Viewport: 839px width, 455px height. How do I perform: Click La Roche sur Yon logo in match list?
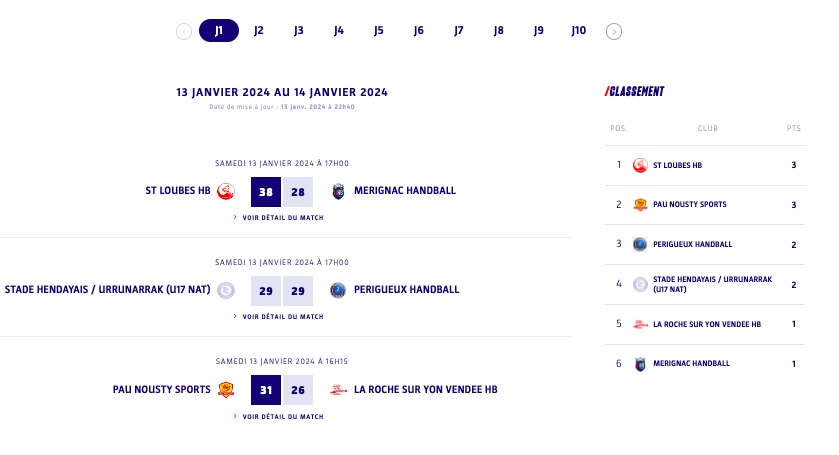click(x=338, y=390)
